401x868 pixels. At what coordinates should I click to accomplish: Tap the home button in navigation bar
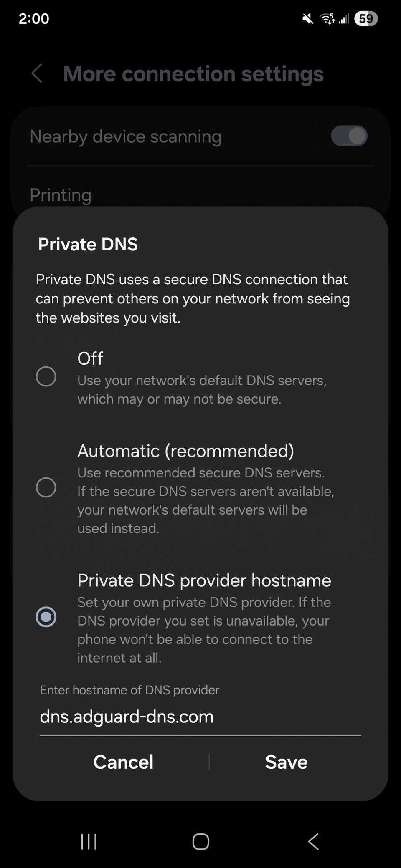[200, 842]
